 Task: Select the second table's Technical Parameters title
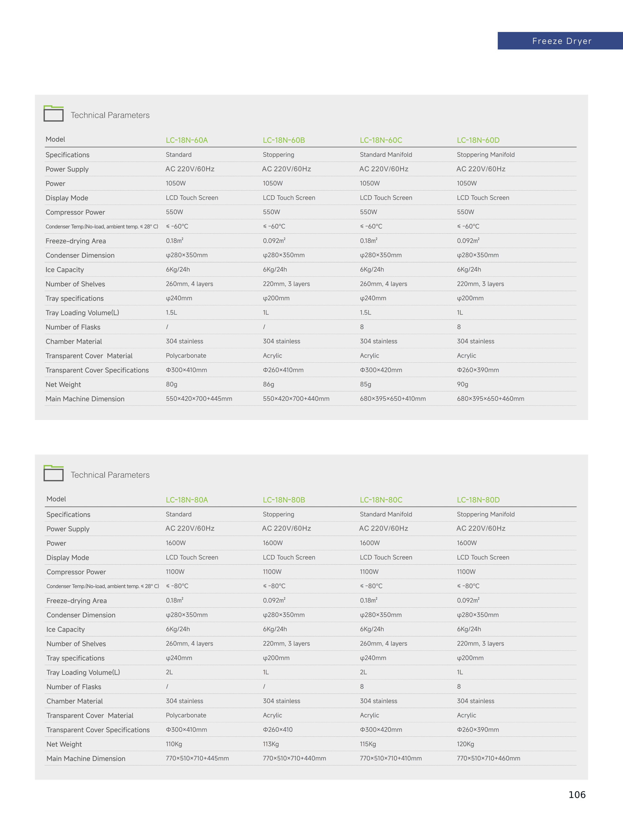[110, 475]
